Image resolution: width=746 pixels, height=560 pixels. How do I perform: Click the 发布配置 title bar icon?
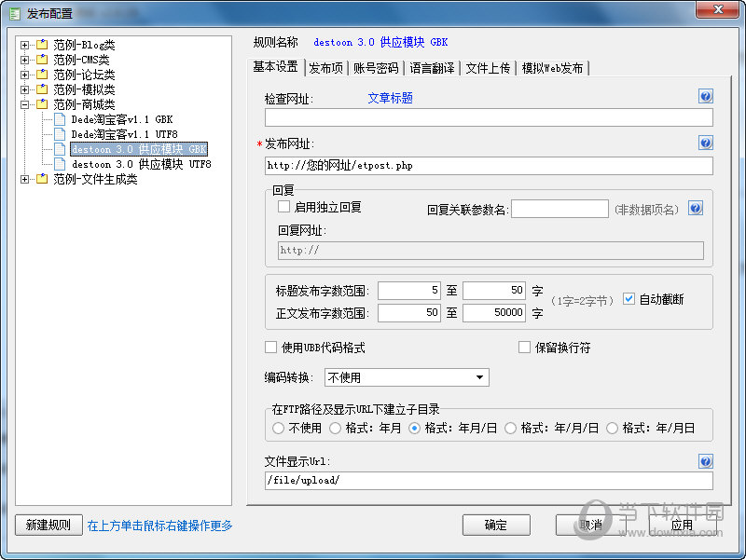[15, 14]
